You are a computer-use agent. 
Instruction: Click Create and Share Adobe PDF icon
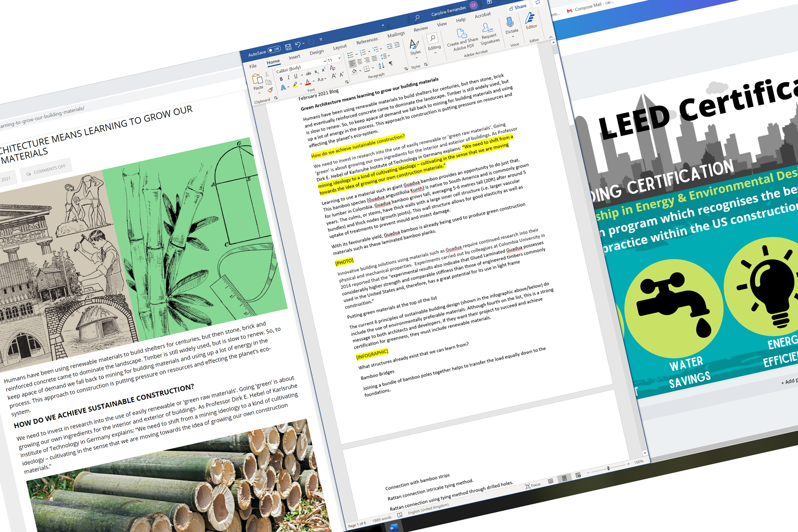click(461, 33)
